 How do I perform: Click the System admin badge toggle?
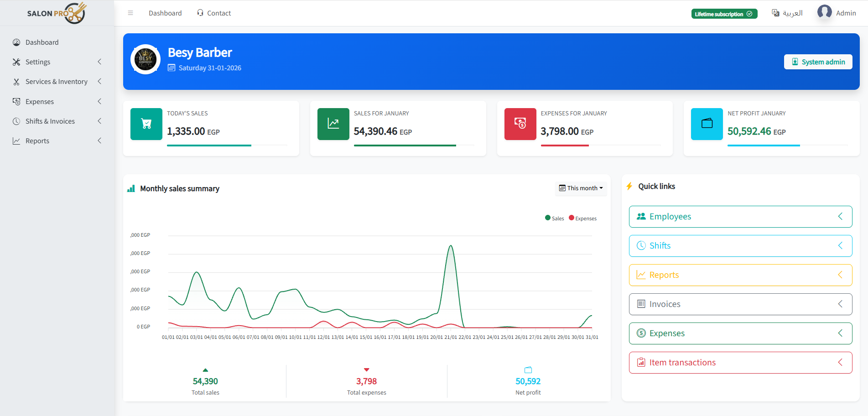[818, 62]
